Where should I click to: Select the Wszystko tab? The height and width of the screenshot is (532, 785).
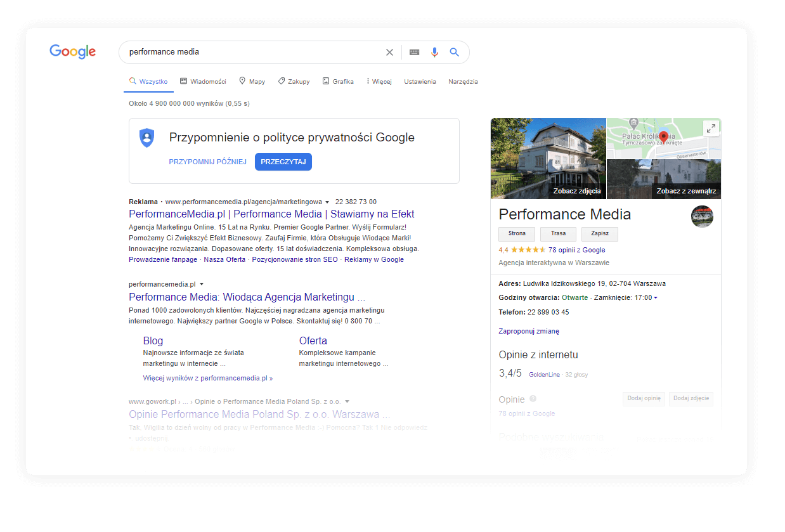point(148,82)
